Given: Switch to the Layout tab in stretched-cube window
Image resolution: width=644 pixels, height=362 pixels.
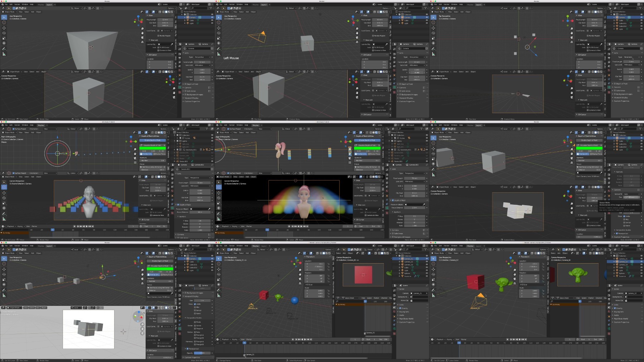Looking at the screenshot, I should click(x=49, y=5).
